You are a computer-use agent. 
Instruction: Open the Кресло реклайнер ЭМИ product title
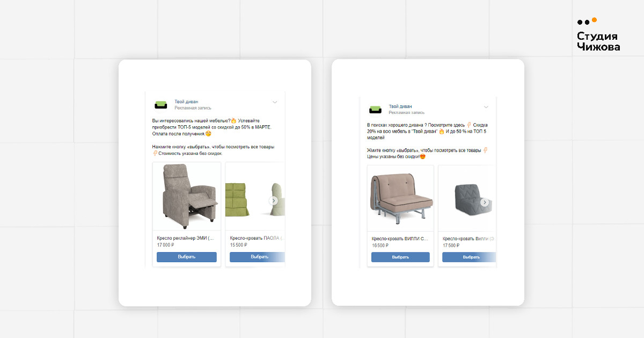(x=185, y=238)
